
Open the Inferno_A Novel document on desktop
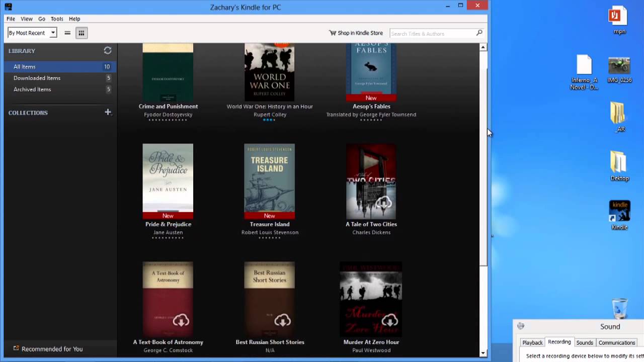click(x=584, y=72)
